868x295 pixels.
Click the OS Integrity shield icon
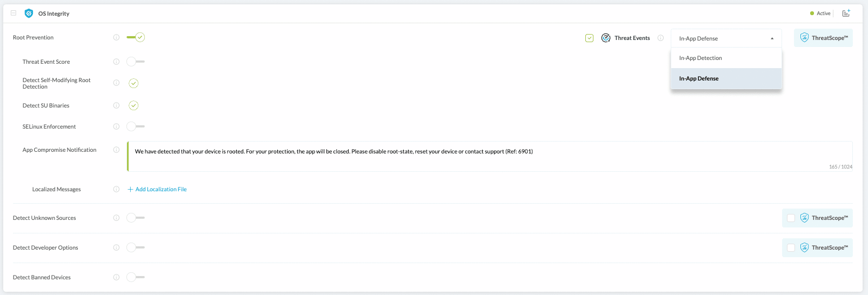tap(29, 14)
